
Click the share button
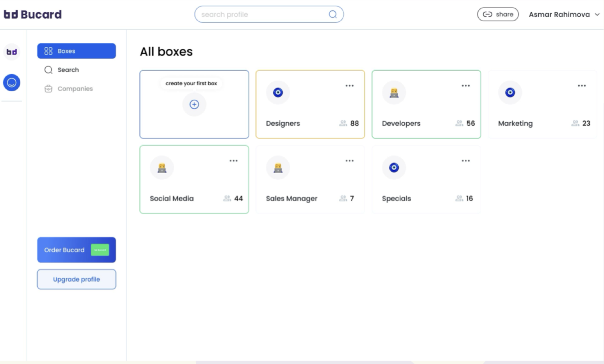click(498, 14)
